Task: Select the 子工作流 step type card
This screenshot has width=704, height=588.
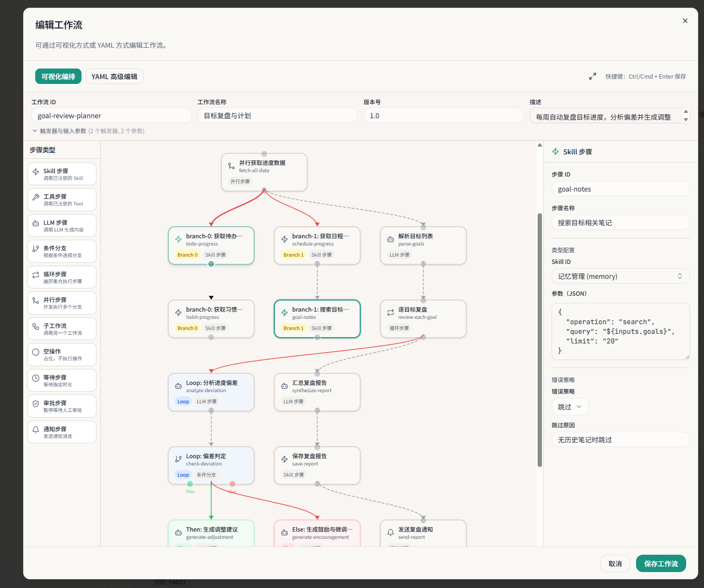Action: coord(62,329)
